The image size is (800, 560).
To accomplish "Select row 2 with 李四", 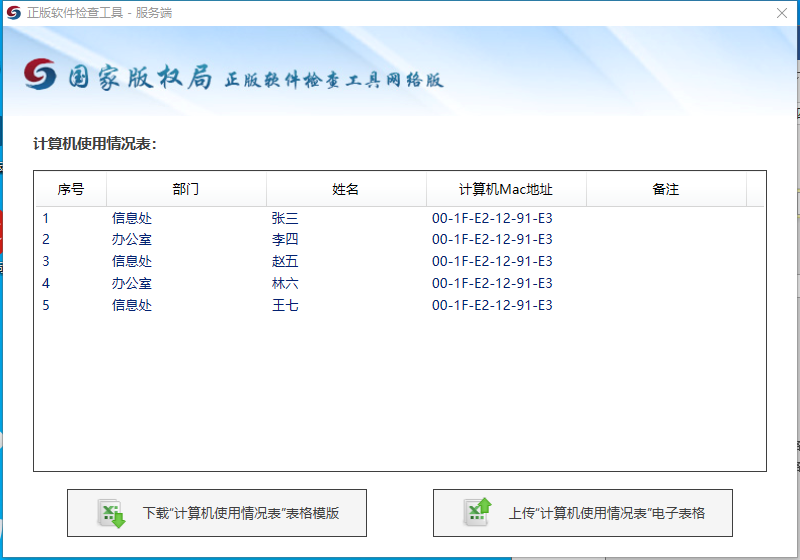I will click(399, 239).
